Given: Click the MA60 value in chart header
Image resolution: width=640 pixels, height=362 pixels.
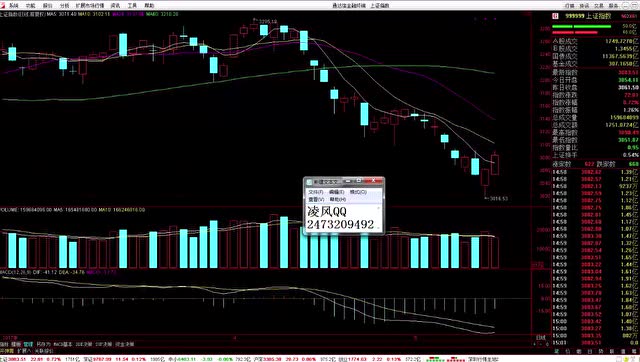Looking at the screenshot, I should click(x=162, y=14).
